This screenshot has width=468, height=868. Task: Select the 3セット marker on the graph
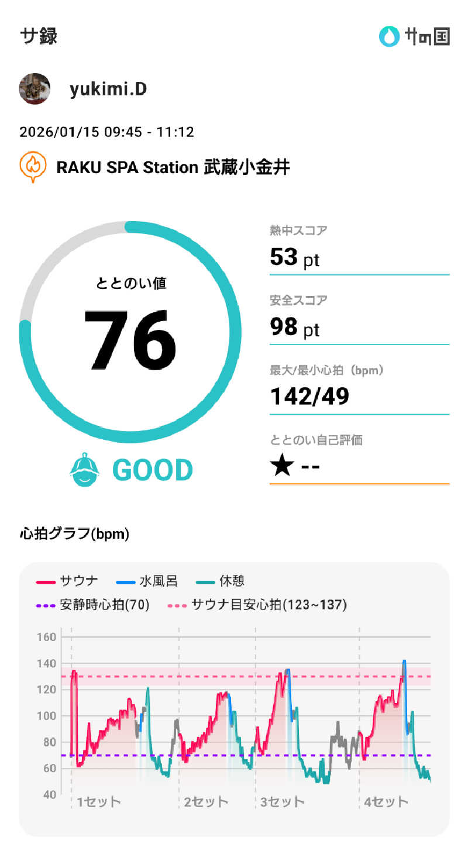pyautogui.click(x=283, y=801)
